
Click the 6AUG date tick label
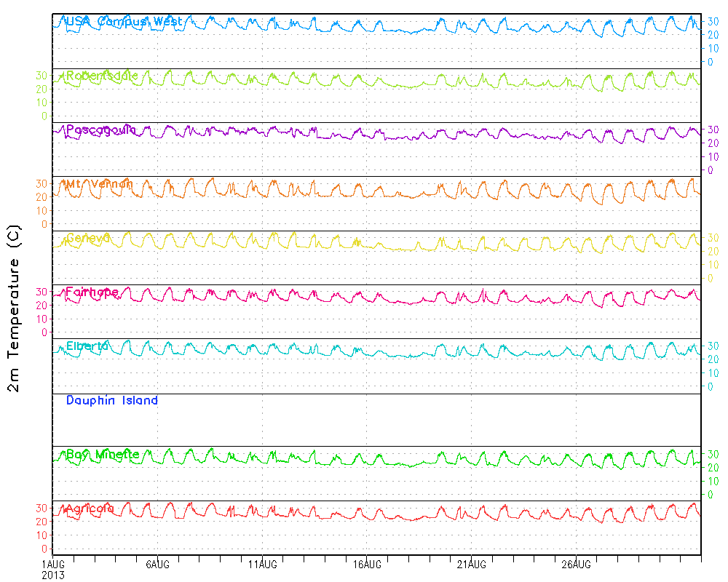click(x=157, y=564)
